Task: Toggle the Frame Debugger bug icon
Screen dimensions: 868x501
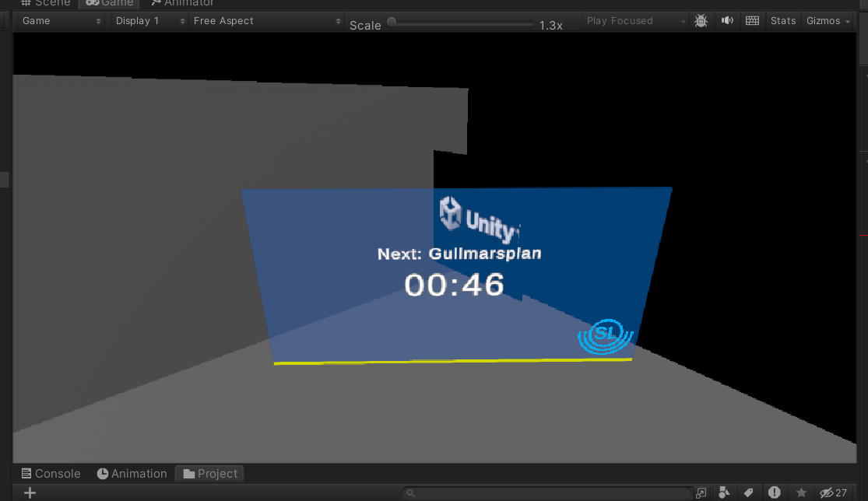Action: 701,21
